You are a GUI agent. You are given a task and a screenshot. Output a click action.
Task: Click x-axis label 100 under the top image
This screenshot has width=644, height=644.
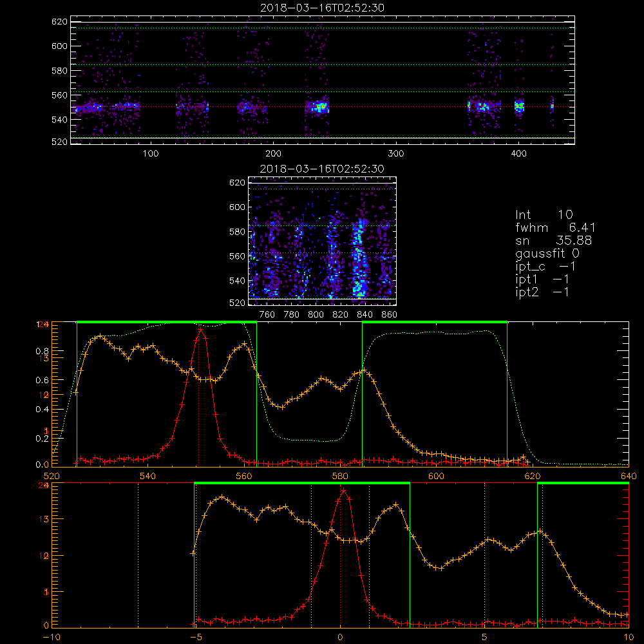click(151, 154)
